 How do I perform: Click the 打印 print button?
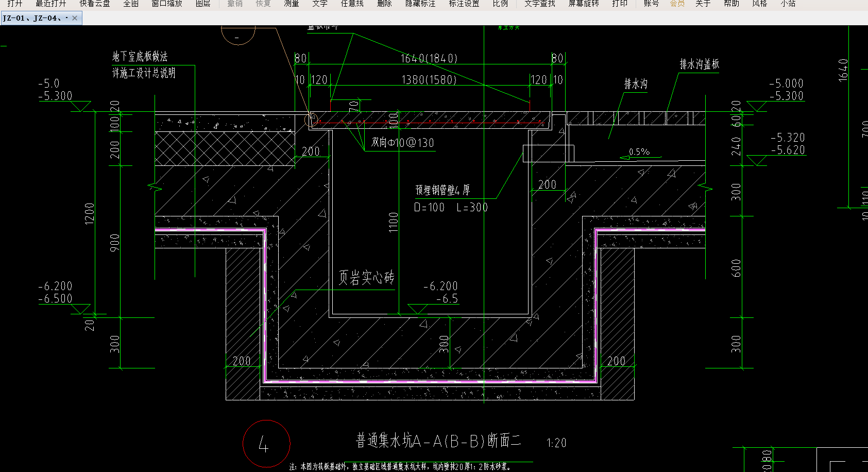click(x=620, y=3)
